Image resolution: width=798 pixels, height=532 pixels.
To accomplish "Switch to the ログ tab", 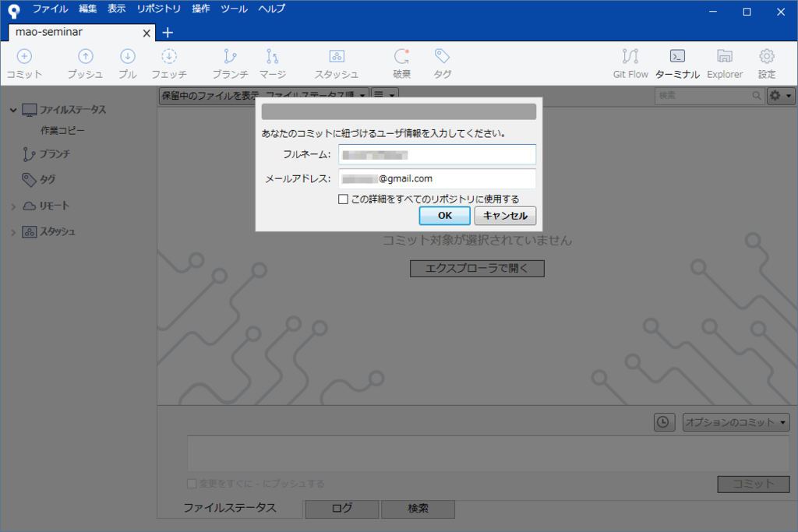I will pos(341,509).
